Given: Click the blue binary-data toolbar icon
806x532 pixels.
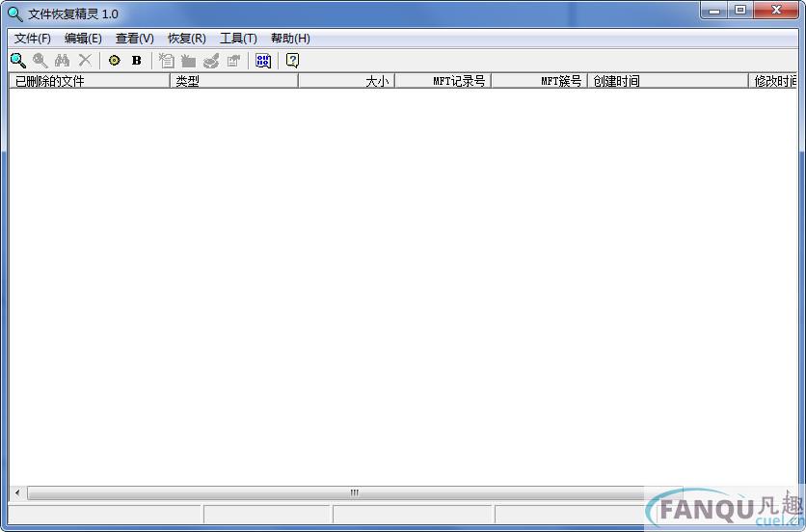Looking at the screenshot, I should point(263,61).
